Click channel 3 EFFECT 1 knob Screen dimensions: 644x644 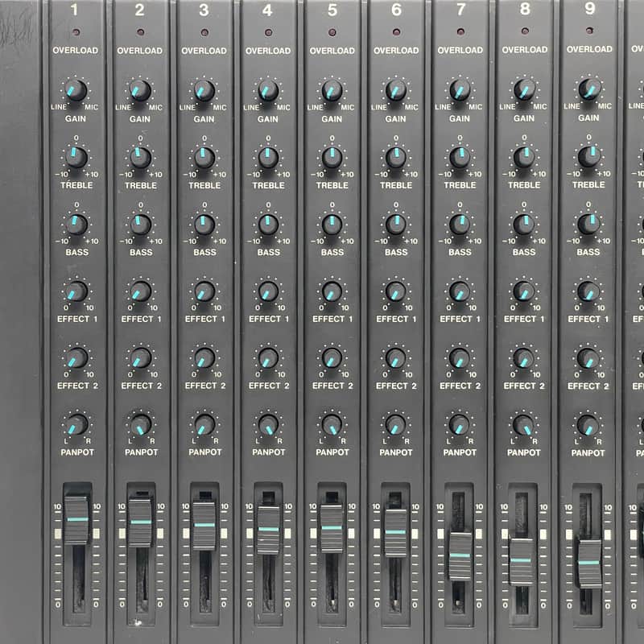tap(204, 291)
